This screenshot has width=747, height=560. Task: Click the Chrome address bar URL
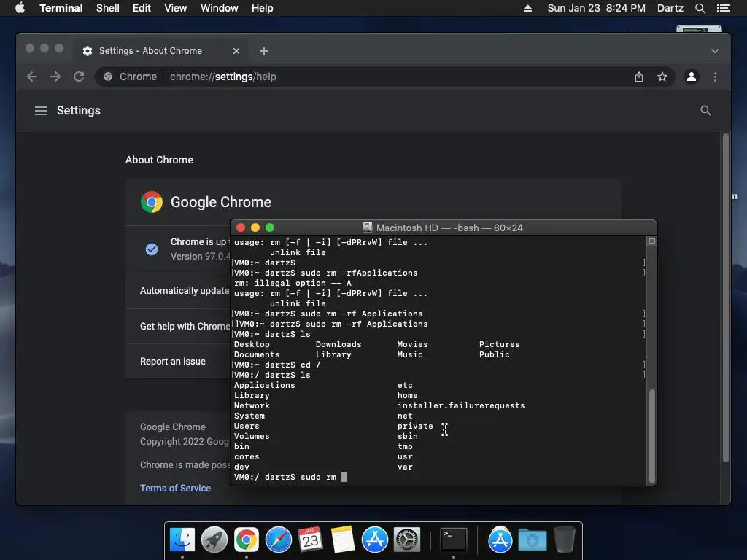[223, 77]
